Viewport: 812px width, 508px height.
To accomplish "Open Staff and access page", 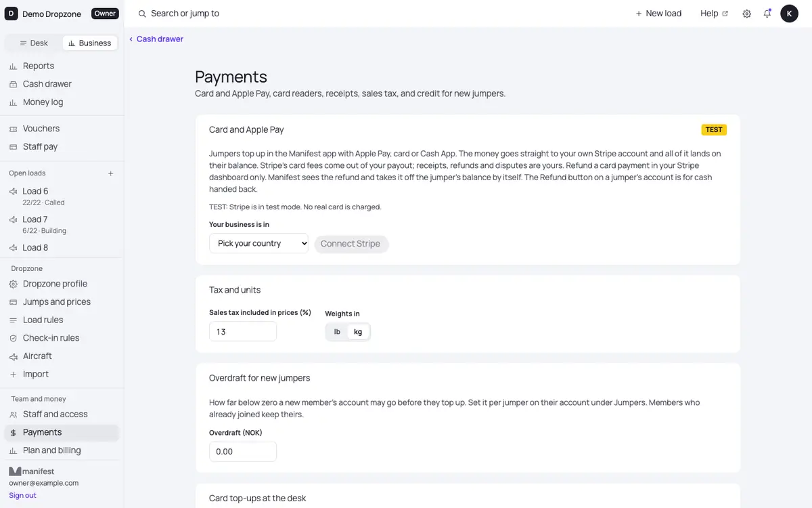I will pyautogui.click(x=62, y=415).
